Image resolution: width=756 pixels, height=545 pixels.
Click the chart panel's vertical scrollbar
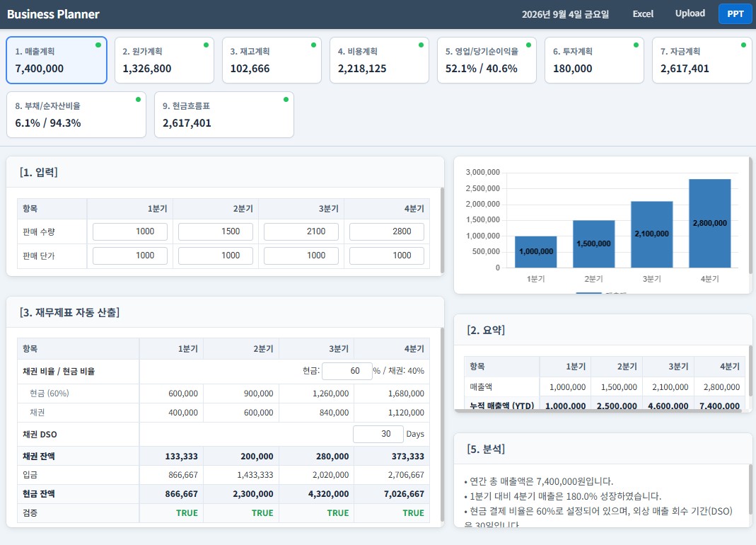tap(750, 215)
